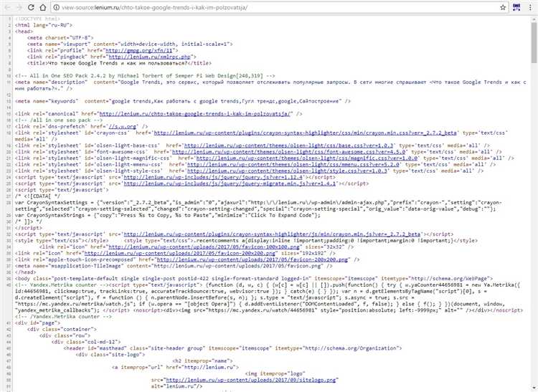The width and height of the screenshot is (538, 392).
Task: Click the CrayonSyntaxStrings variable line
Action: [x=168, y=215]
